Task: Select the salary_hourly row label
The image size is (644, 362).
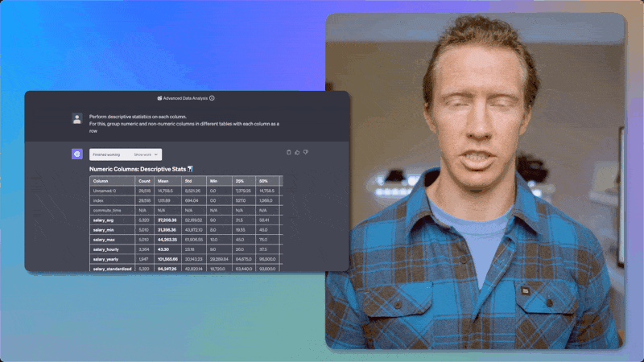Action: coord(105,249)
